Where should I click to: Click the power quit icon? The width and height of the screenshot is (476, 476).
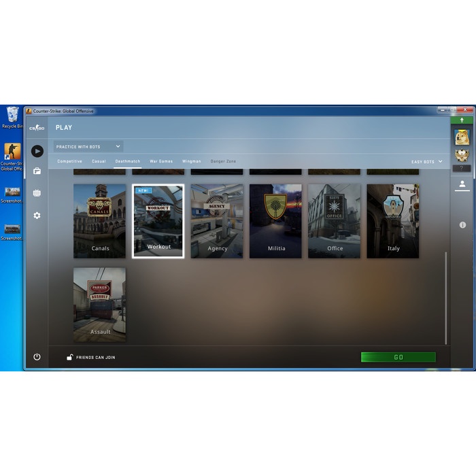37,357
